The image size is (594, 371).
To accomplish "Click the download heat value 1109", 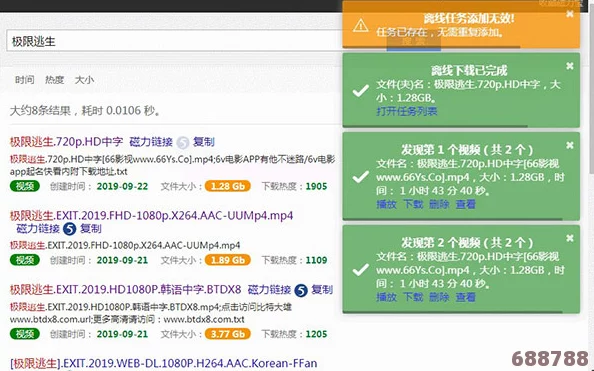I will click(316, 260).
